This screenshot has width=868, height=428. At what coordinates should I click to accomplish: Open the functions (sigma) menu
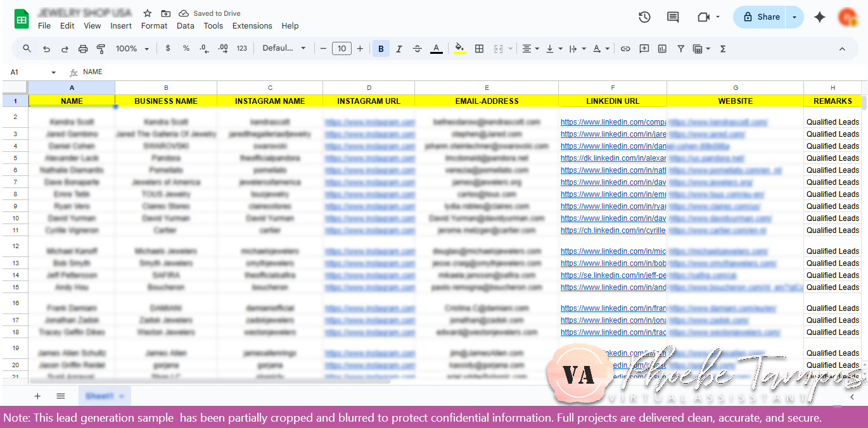(722, 48)
